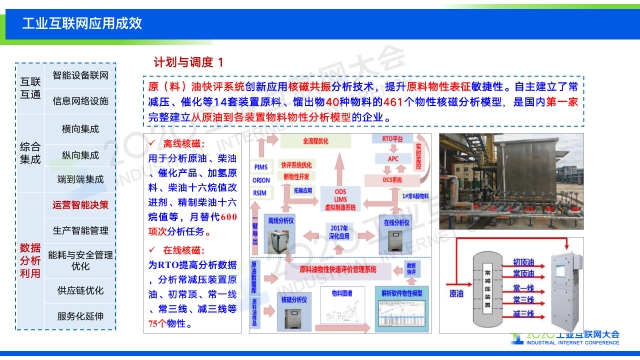
Task: Select 运营智能决策 in the sidebar
Action: tap(80, 205)
